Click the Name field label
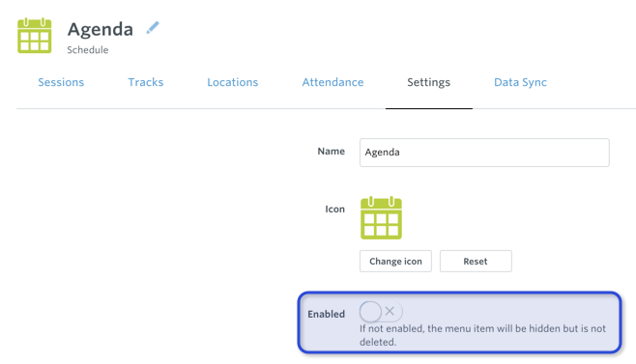Image resolution: width=636 pixels, height=364 pixels. [331, 152]
